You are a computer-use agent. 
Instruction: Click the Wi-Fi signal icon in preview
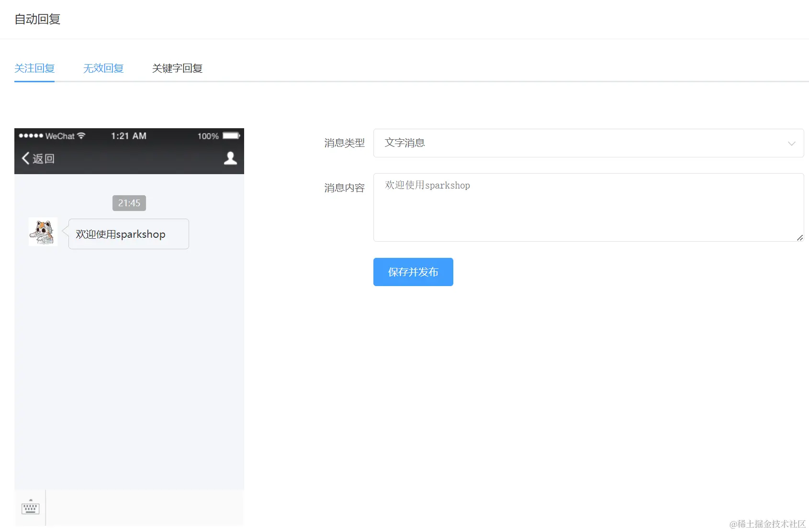point(81,136)
